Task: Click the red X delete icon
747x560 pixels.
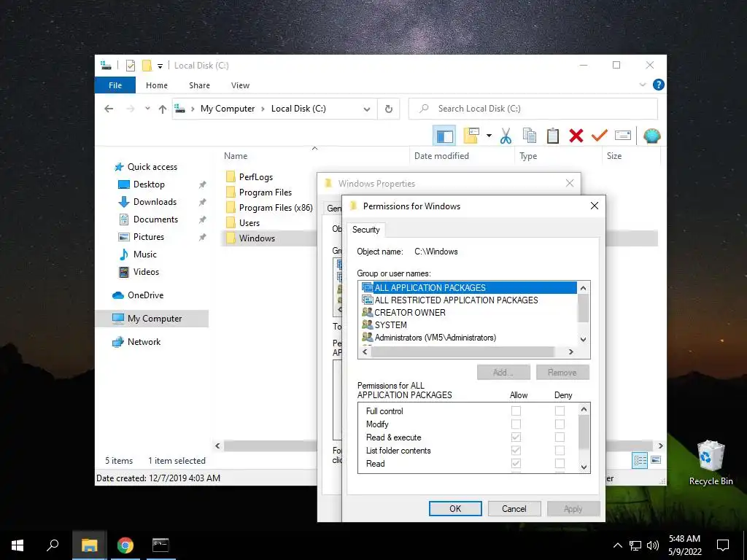Action: [x=576, y=136]
